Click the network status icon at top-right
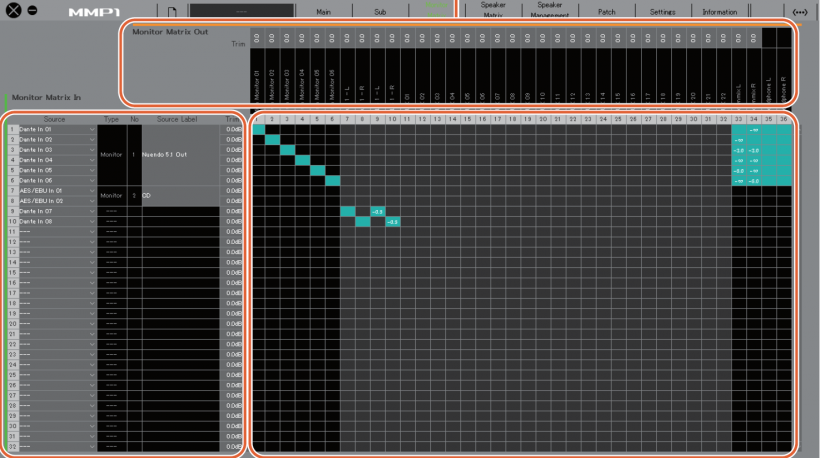Viewport: 820px width, 458px height. [x=799, y=12]
